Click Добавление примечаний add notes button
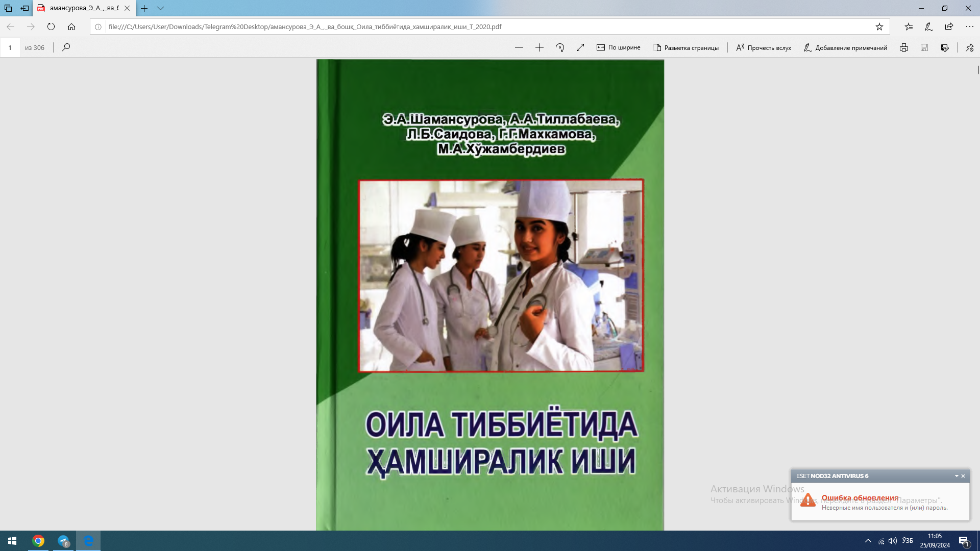Viewport: 980px width, 551px height. click(x=845, y=47)
